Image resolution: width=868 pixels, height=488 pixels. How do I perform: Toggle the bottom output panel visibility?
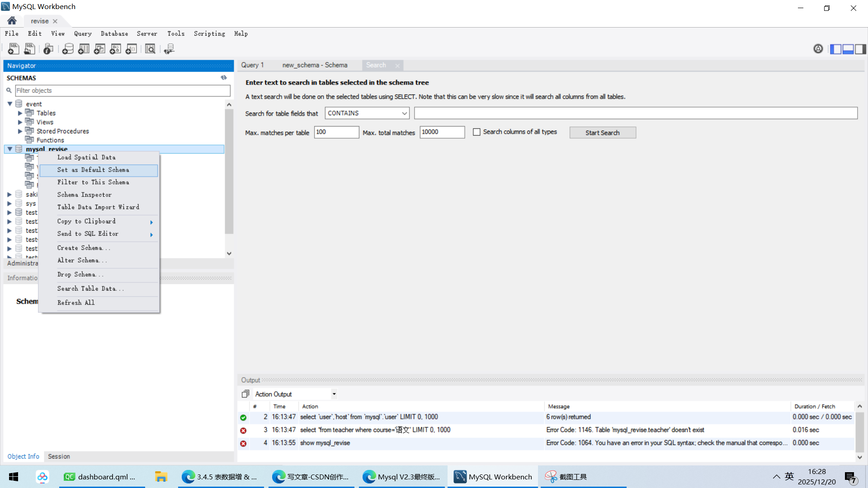(848, 49)
